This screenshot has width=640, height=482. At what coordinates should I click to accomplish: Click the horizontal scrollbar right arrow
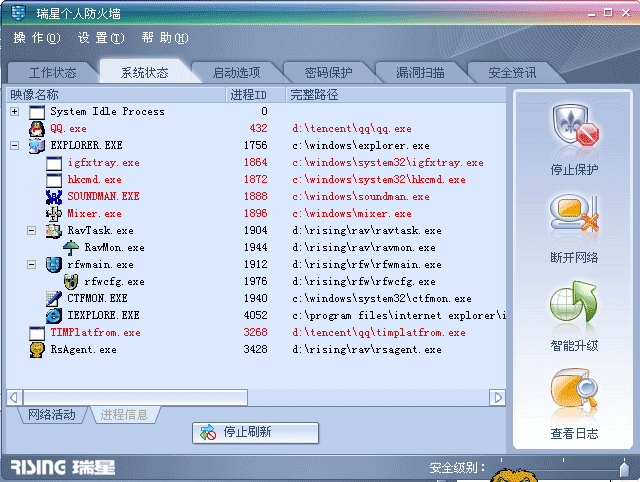[498, 397]
